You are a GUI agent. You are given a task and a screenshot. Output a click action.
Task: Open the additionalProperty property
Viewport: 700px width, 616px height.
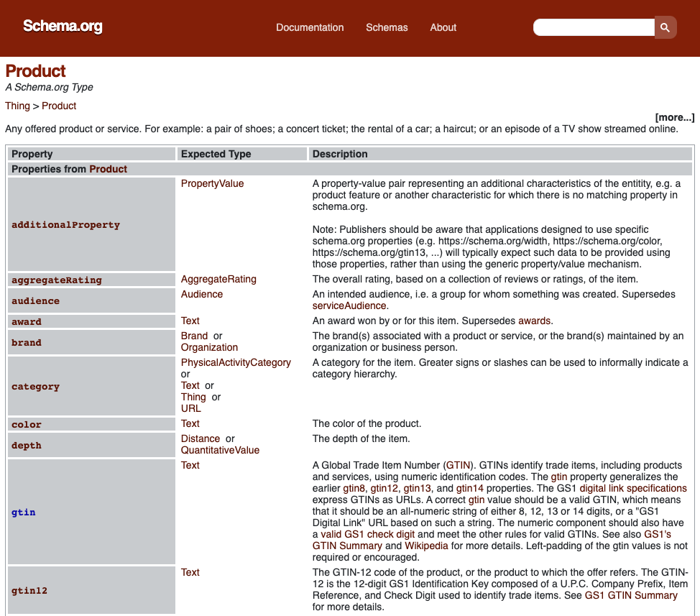(65, 224)
